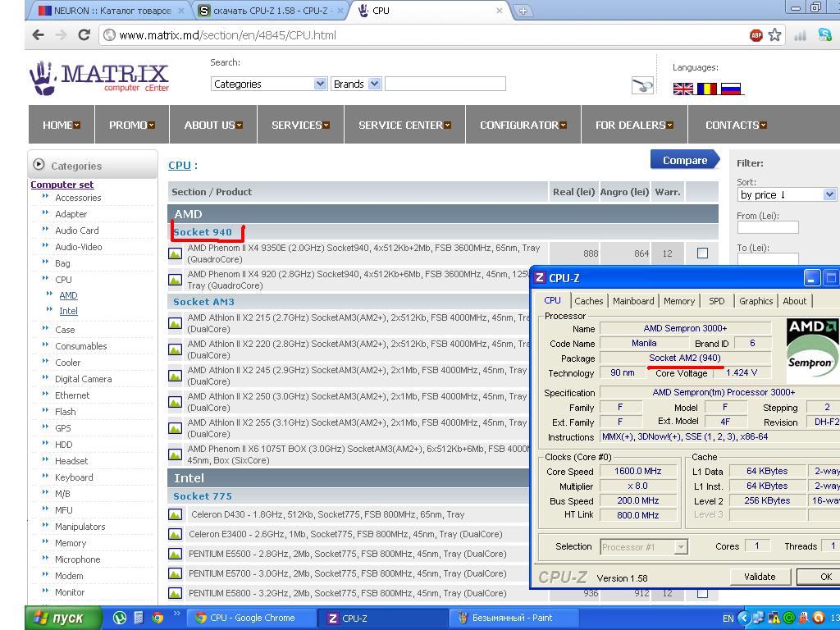Select the Romanian flag language

click(706, 89)
